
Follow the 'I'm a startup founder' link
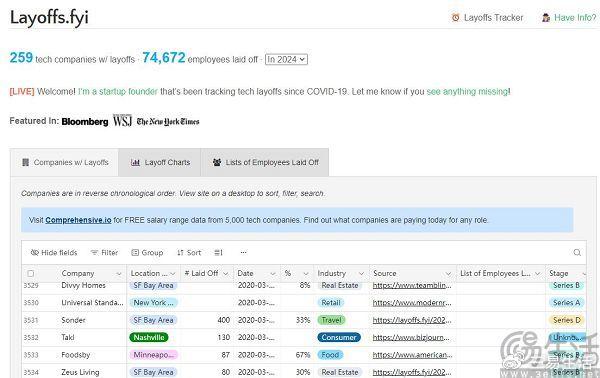[118, 91]
